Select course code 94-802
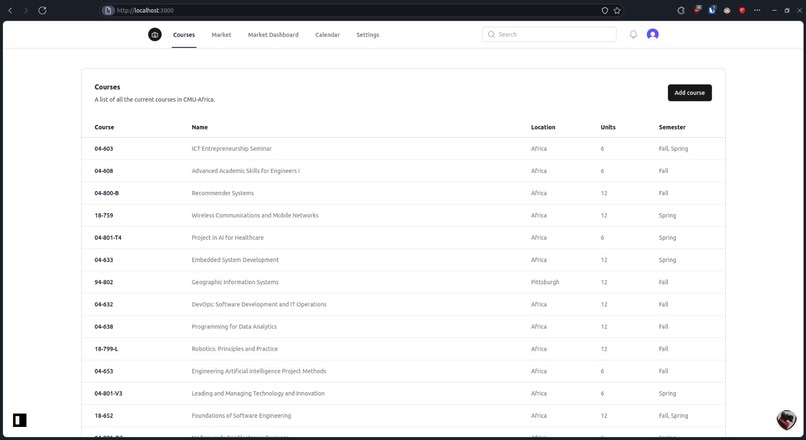Image resolution: width=806 pixels, height=440 pixels. coord(104,282)
